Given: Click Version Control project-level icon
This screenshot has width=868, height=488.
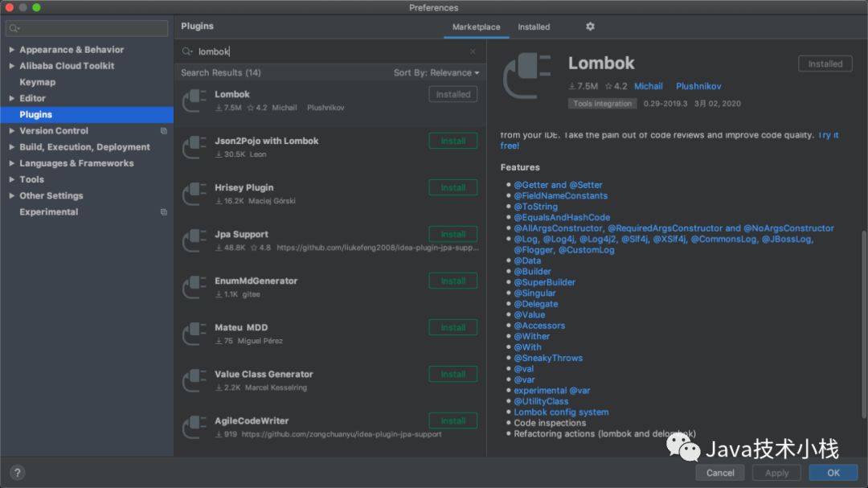Looking at the screenshot, I should (x=164, y=131).
